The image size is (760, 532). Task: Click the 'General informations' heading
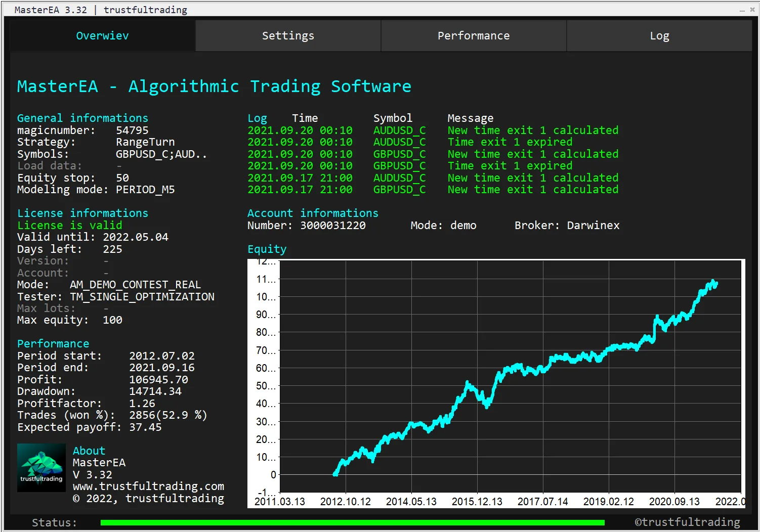pos(82,118)
